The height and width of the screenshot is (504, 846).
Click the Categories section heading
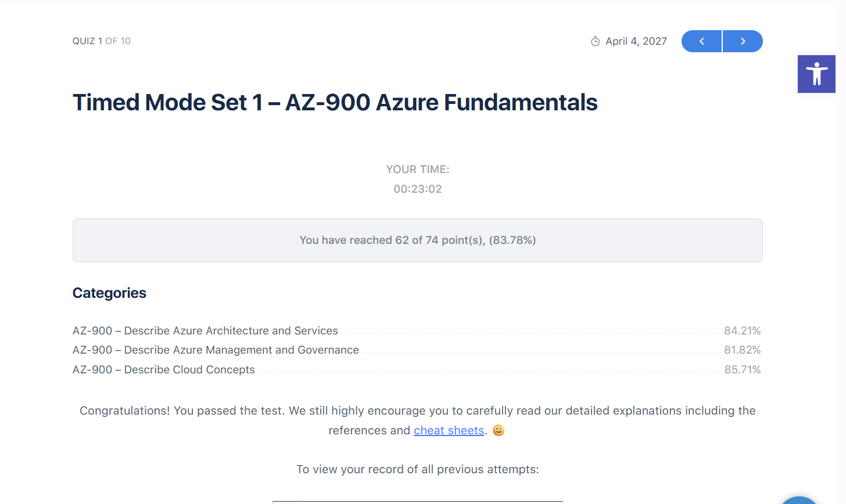point(109,293)
